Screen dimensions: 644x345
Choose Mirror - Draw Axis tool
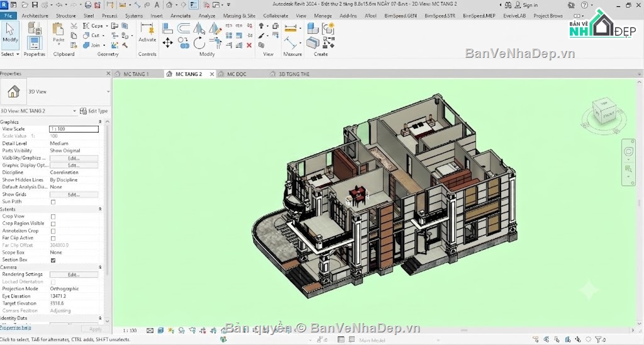tap(215, 28)
